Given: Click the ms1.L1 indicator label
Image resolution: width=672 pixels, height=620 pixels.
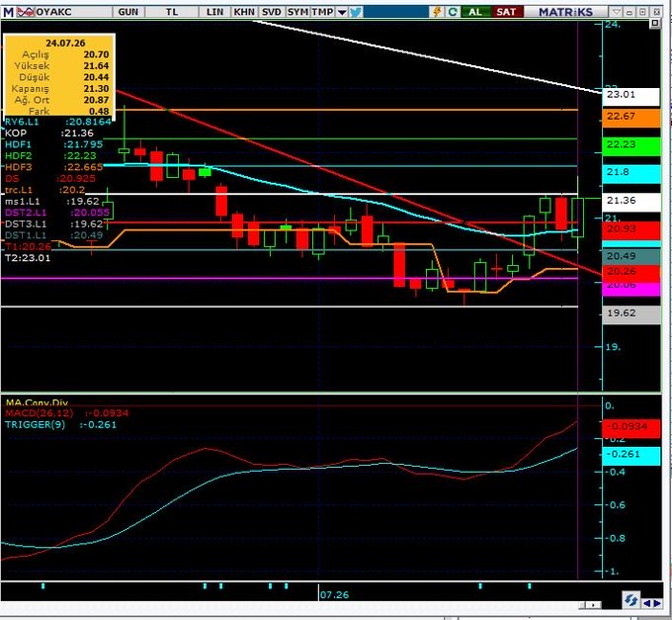Looking at the screenshot, I should pos(23,201).
